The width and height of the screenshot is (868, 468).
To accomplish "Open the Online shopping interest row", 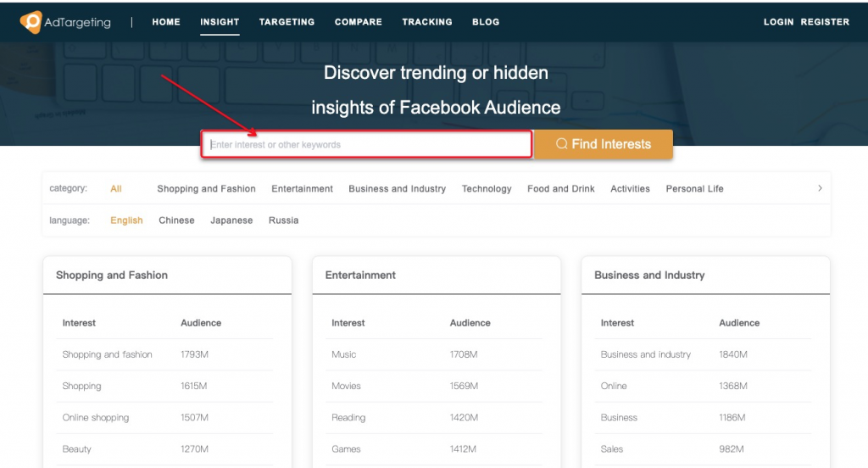I will [167, 418].
